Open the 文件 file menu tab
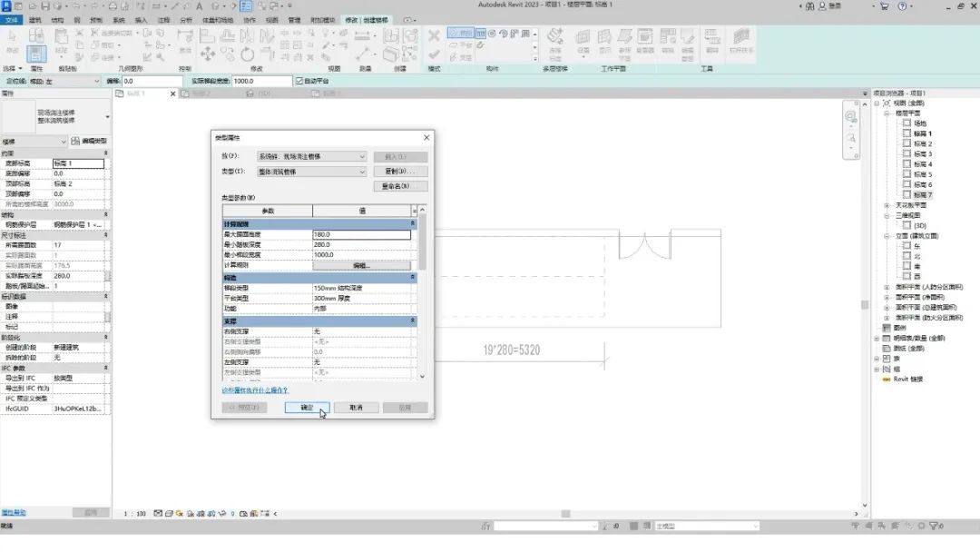Screen dimensions: 980x552 (x=11, y=20)
